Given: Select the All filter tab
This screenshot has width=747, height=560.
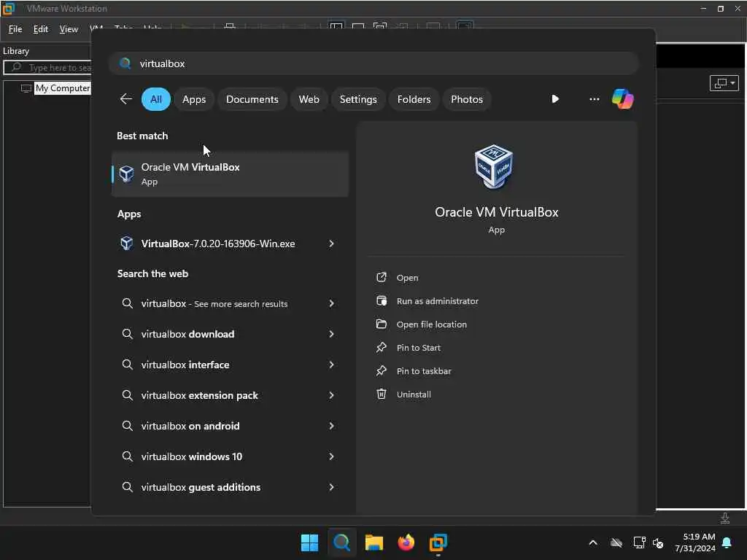Looking at the screenshot, I should pyautogui.click(x=156, y=99).
